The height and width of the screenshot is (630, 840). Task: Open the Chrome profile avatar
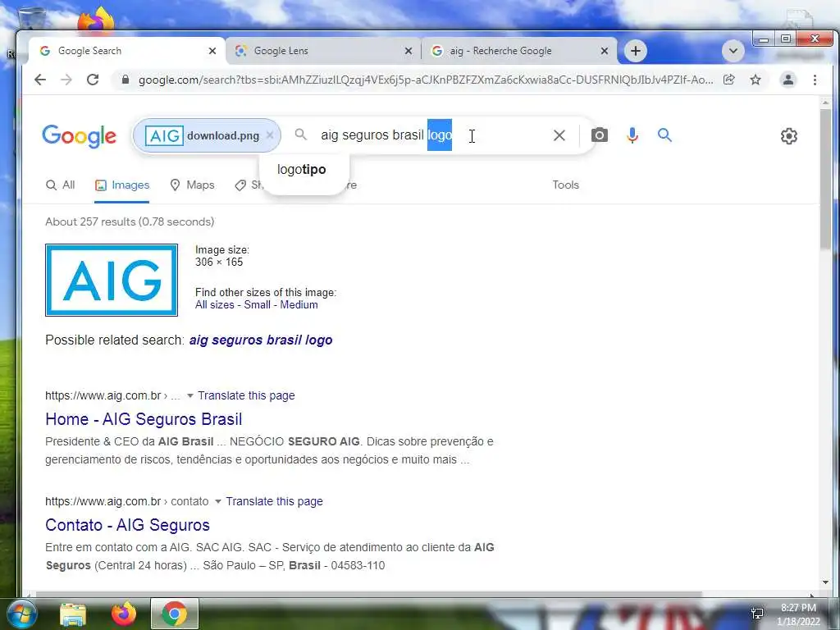tap(788, 80)
